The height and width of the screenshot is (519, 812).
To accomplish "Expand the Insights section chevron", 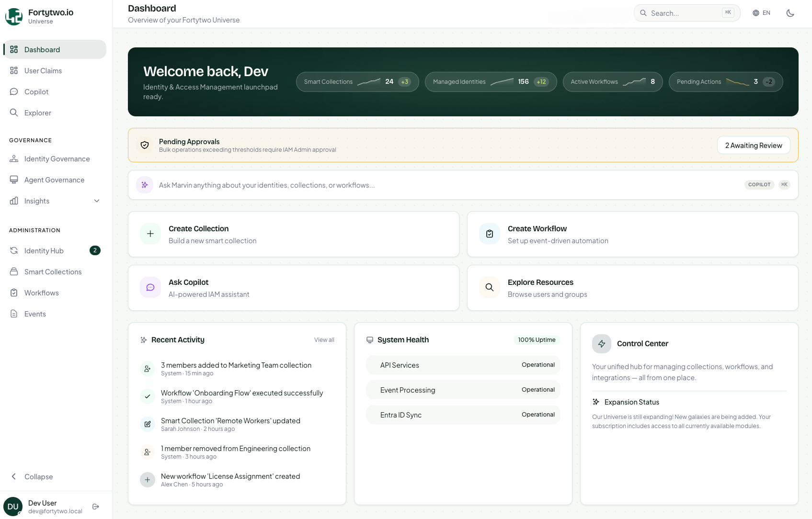I will tap(97, 201).
